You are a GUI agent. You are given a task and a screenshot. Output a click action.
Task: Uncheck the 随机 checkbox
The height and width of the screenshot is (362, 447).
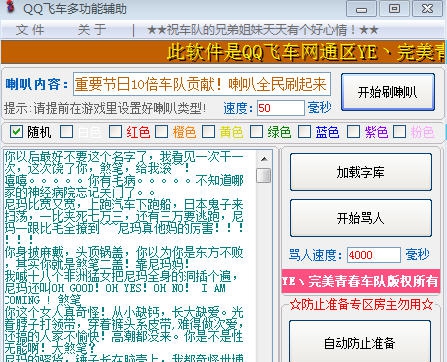point(16,132)
